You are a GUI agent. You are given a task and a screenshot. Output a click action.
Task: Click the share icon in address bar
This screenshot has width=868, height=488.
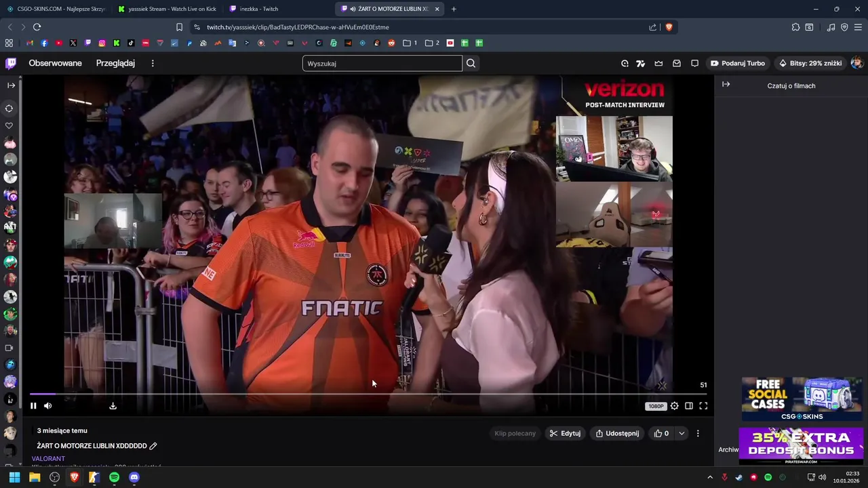click(x=652, y=27)
